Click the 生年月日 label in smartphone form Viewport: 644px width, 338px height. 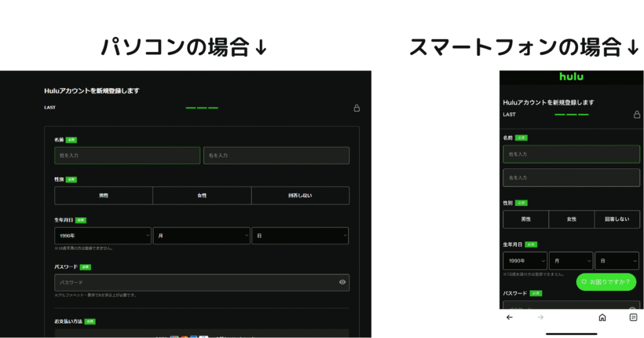[x=513, y=244]
